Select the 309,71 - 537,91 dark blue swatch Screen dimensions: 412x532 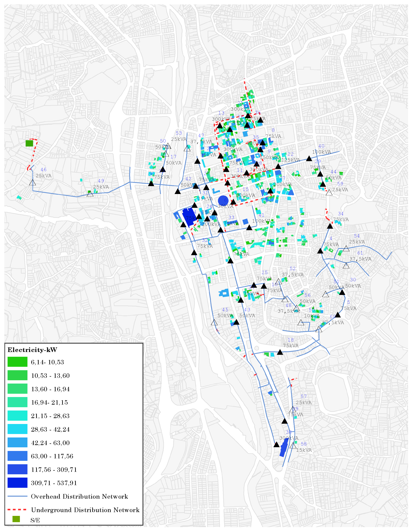click(x=17, y=483)
